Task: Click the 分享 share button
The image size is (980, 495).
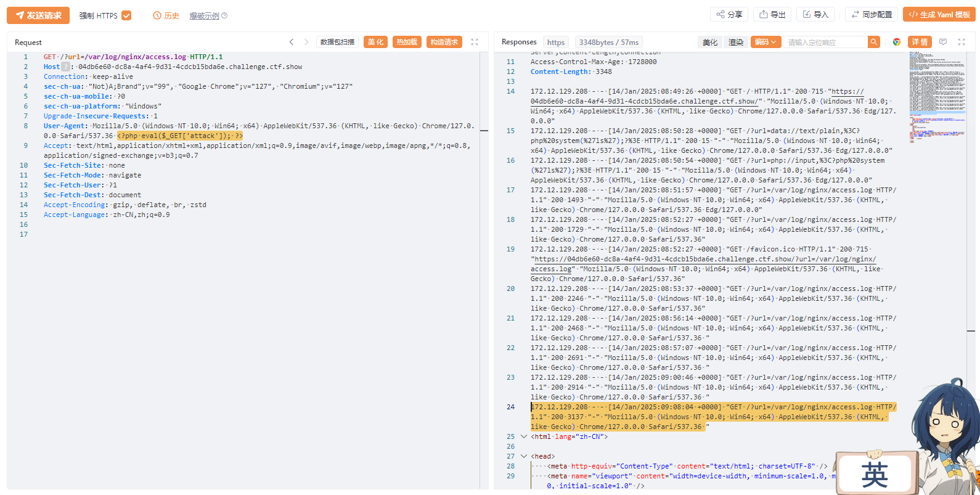Action: pos(729,14)
